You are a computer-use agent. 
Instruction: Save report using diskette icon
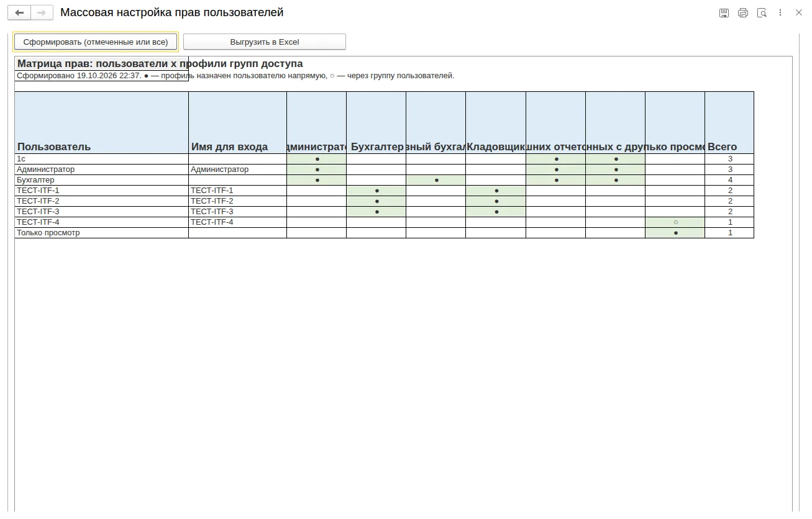click(x=724, y=12)
